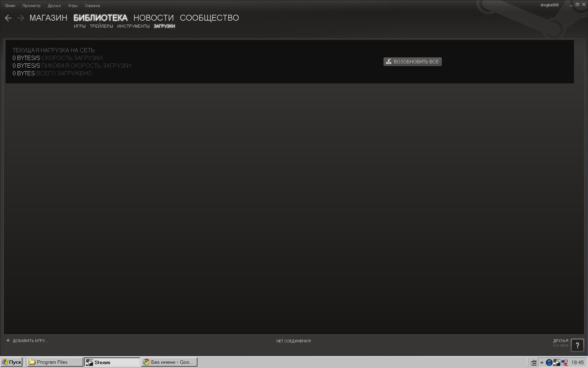Restore down the Steam window
The height and width of the screenshot is (368, 588).
(x=577, y=5)
